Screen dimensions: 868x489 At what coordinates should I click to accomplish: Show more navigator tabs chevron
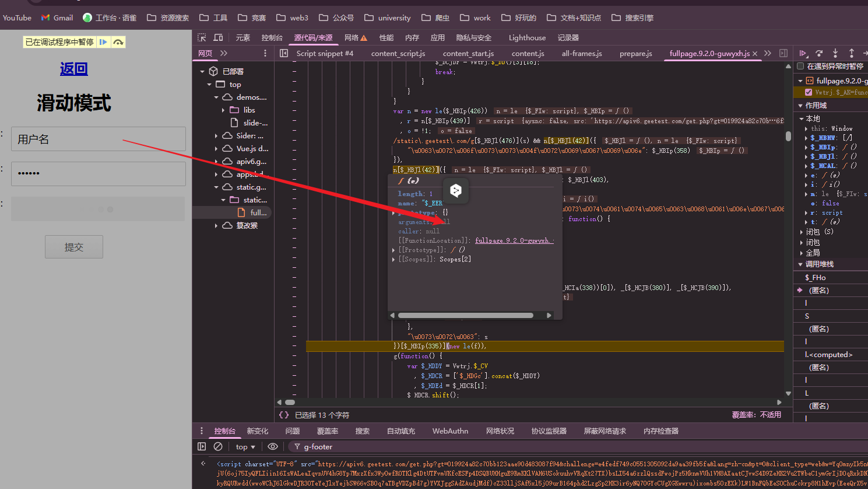(224, 53)
